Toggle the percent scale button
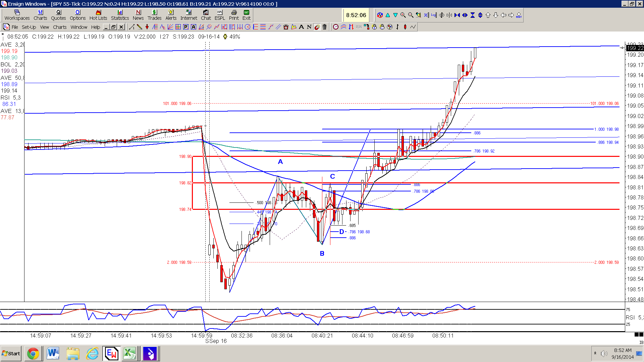The image size is (644, 362). point(426,15)
